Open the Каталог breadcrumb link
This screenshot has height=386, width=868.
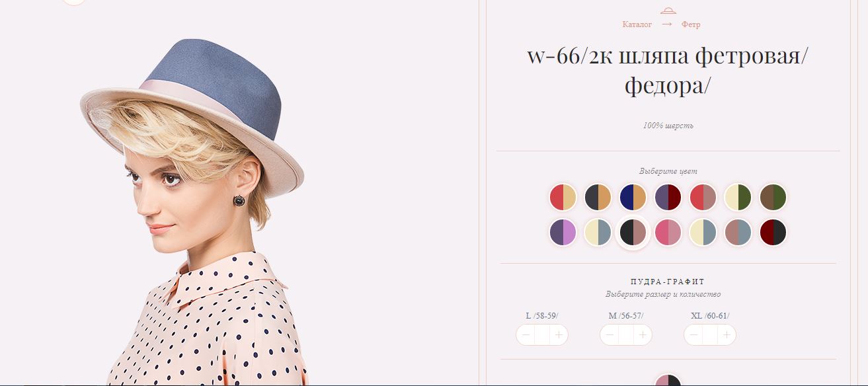pos(637,24)
